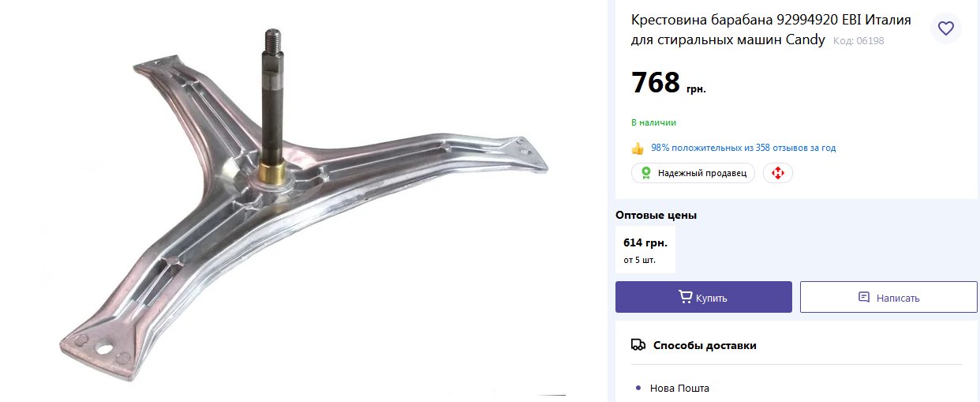The width and height of the screenshot is (980, 402).
Task: Click the product code Код: 06198
Action: point(858,41)
